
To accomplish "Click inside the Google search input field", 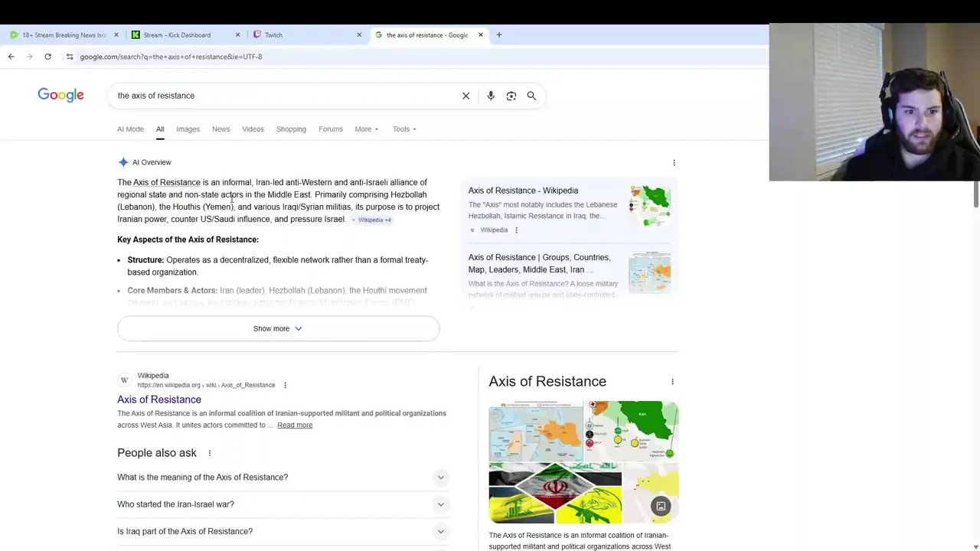I will coord(283,96).
